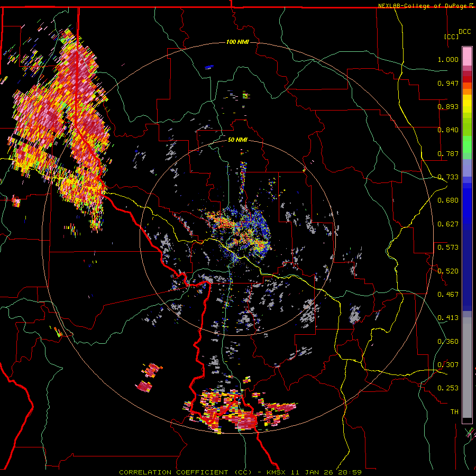
Task: Pick the orange band on the color scale
Action: [467, 91]
